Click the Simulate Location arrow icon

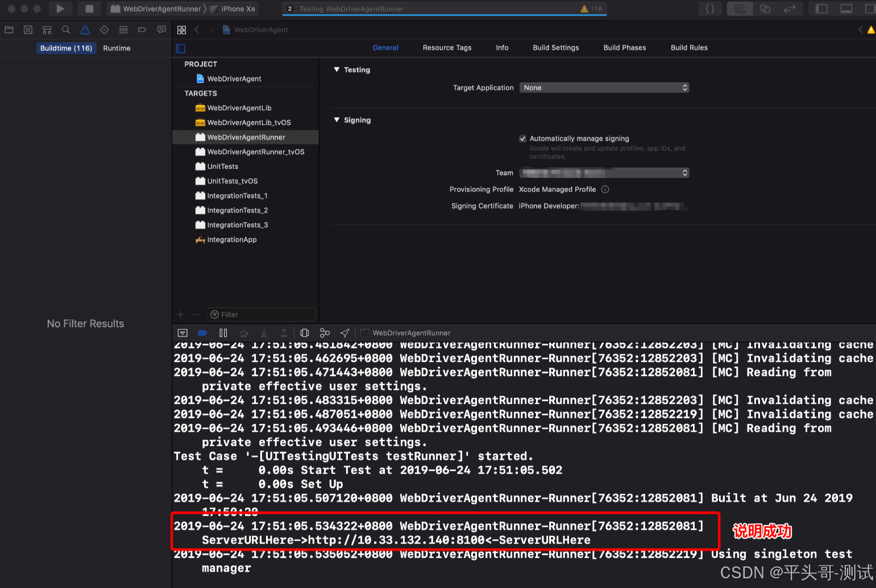click(x=344, y=333)
